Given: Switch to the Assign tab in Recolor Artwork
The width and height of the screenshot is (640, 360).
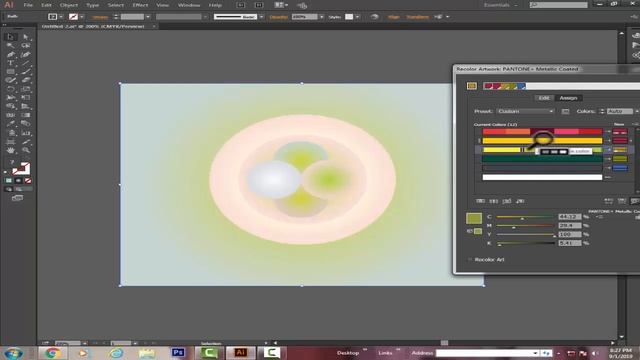Looking at the screenshot, I should click(568, 98).
